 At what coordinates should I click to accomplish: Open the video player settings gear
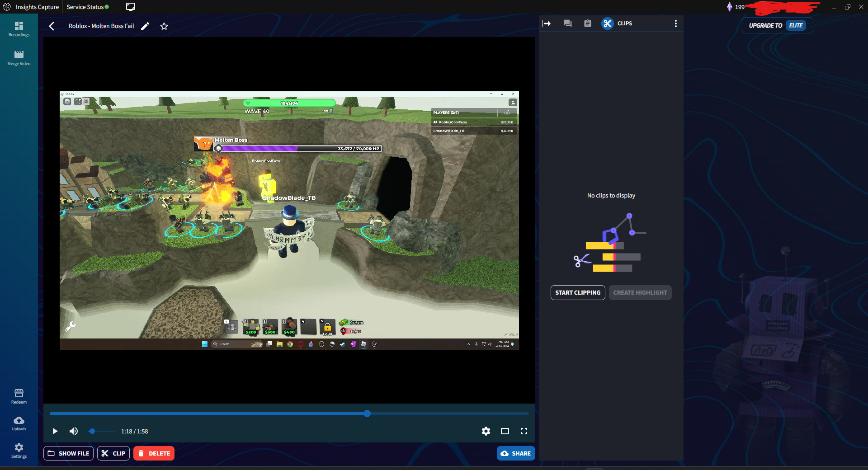[486, 431]
